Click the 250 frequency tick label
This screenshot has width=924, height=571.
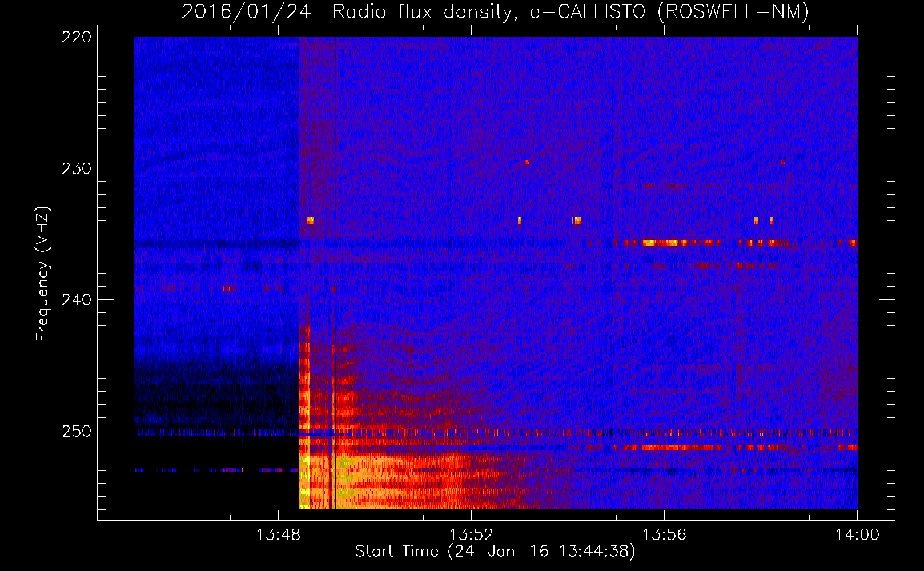pos(77,431)
